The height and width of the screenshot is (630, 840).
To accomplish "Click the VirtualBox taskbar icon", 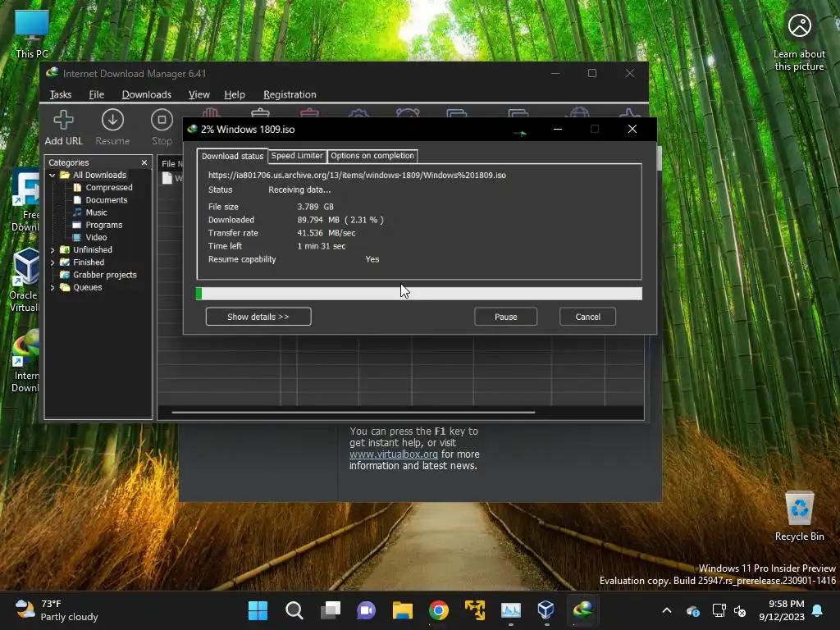I will coord(546,610).
